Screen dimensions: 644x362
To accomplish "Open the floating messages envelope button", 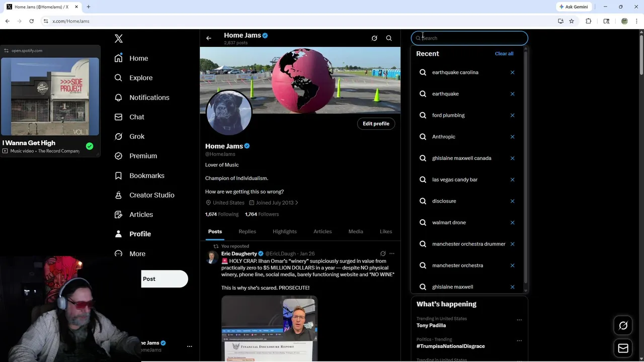I will click(623, 348).
